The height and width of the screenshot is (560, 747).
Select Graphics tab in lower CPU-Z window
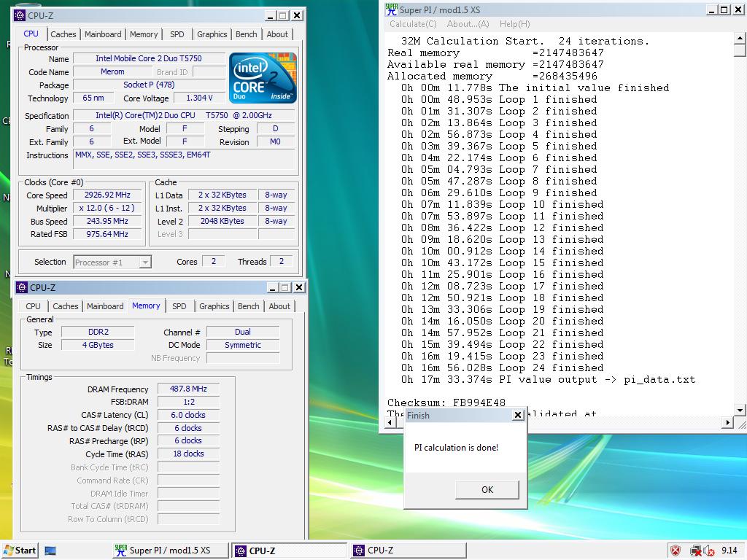click(214, 306)
